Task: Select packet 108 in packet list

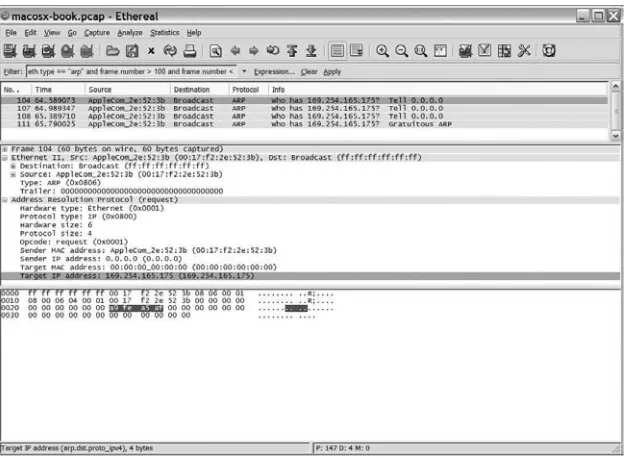Action: click(304, 116)
